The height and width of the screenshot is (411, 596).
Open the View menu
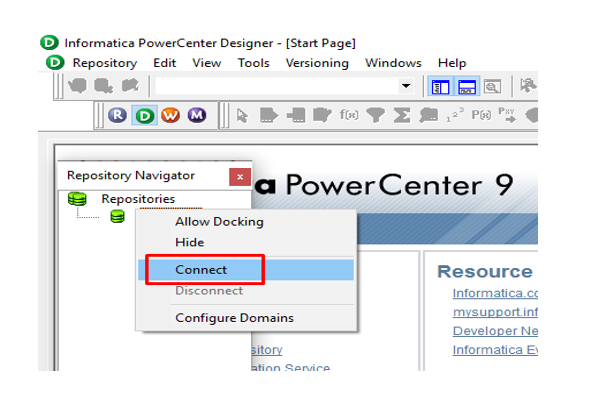click(207, 63)
